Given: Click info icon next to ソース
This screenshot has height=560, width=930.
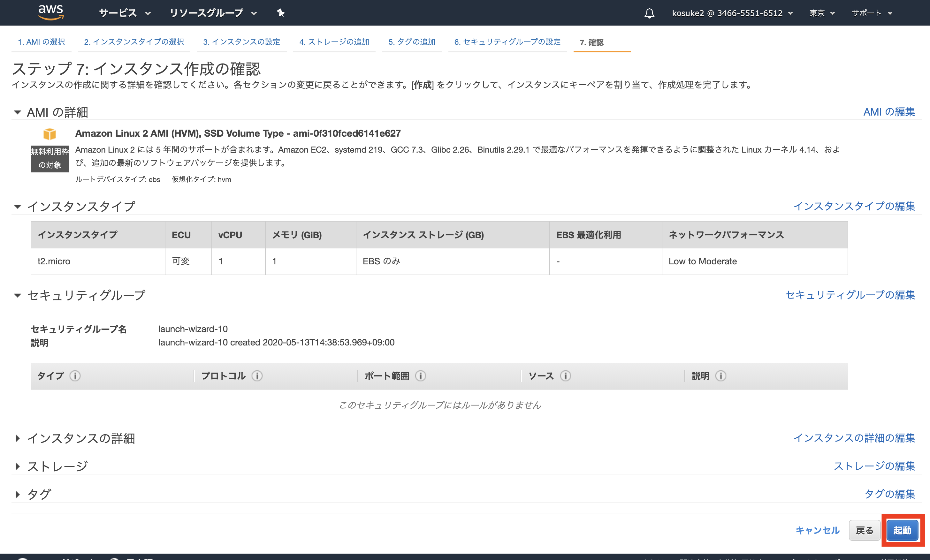Looking at the screenshot, I should (565, 376).
